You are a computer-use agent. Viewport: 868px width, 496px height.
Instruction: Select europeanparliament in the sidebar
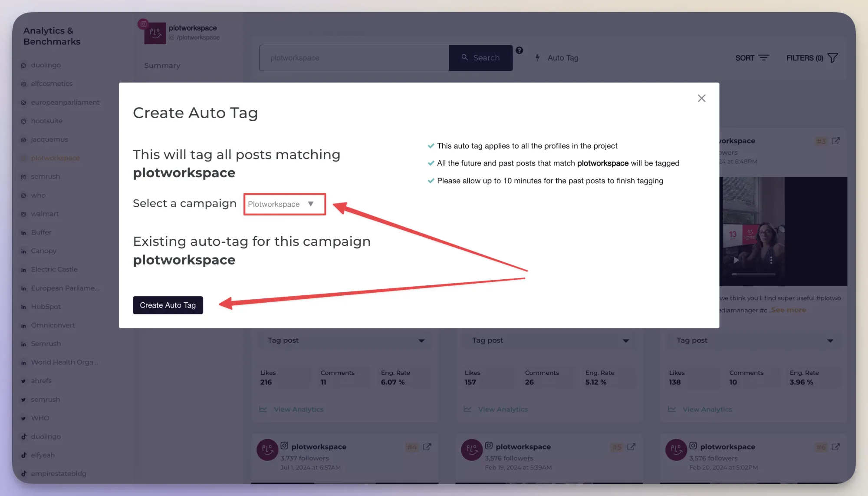(65, 103)
